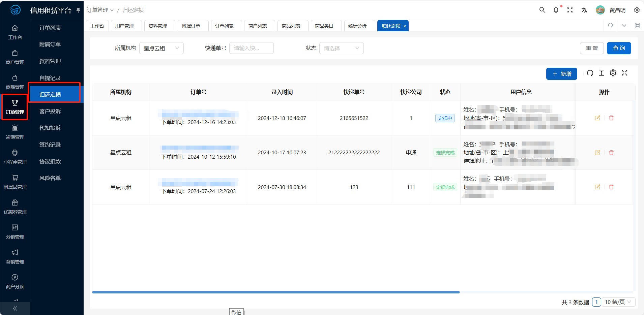Screen dimensions: 644x315
Task: Edit the row with tracking 123
Action: click(x=597, y=187)
